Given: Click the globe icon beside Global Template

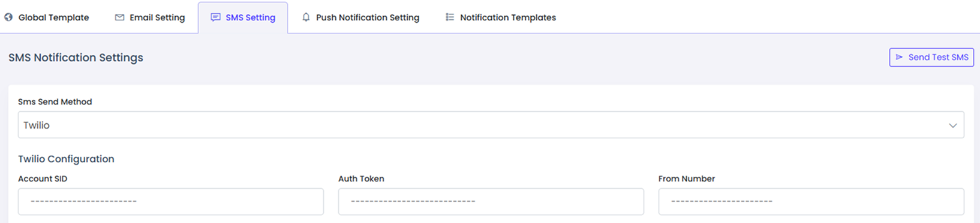Looking at the screenshot, I should pos(8,17).
